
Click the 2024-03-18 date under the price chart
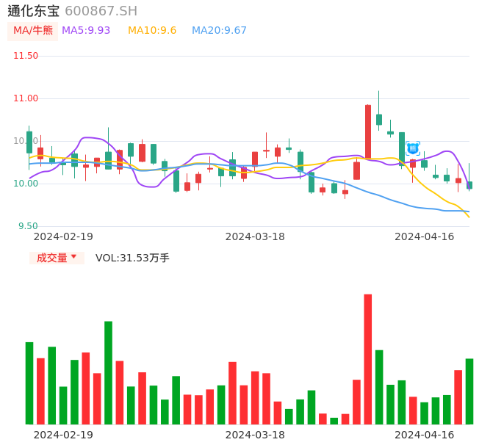(255, 236)
